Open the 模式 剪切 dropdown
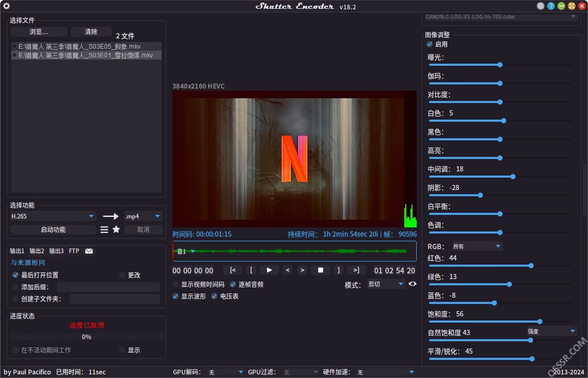This screenshot has height=378, width=588. (386, 284)
